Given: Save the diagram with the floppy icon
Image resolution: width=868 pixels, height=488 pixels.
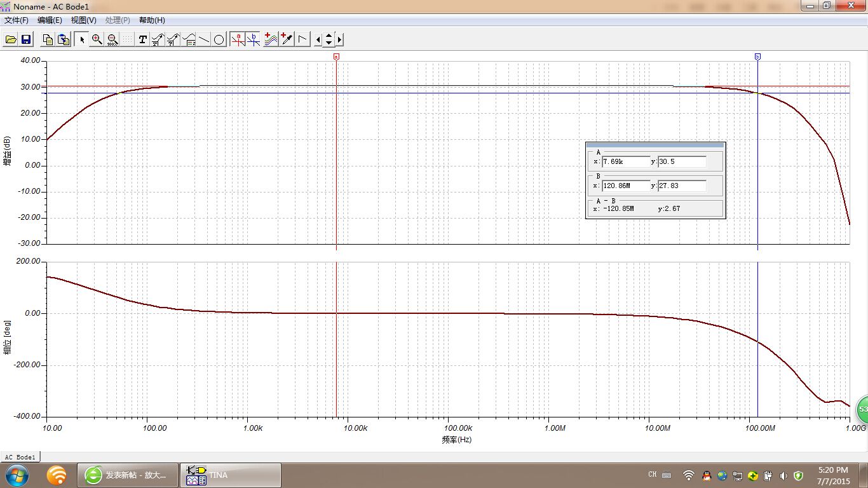Looking at the screenshot, I should point(26,39).
